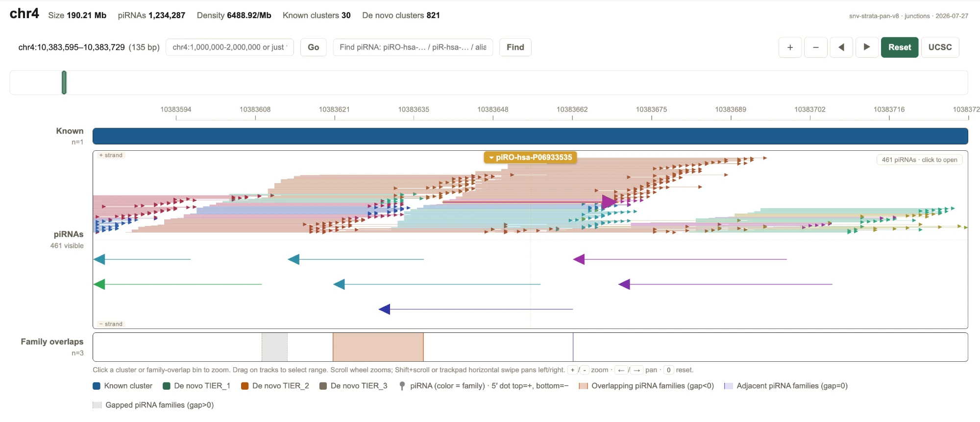Click the '0' reset key hint
This screenshot has width=980, height=422.
(x=668, y=370)
